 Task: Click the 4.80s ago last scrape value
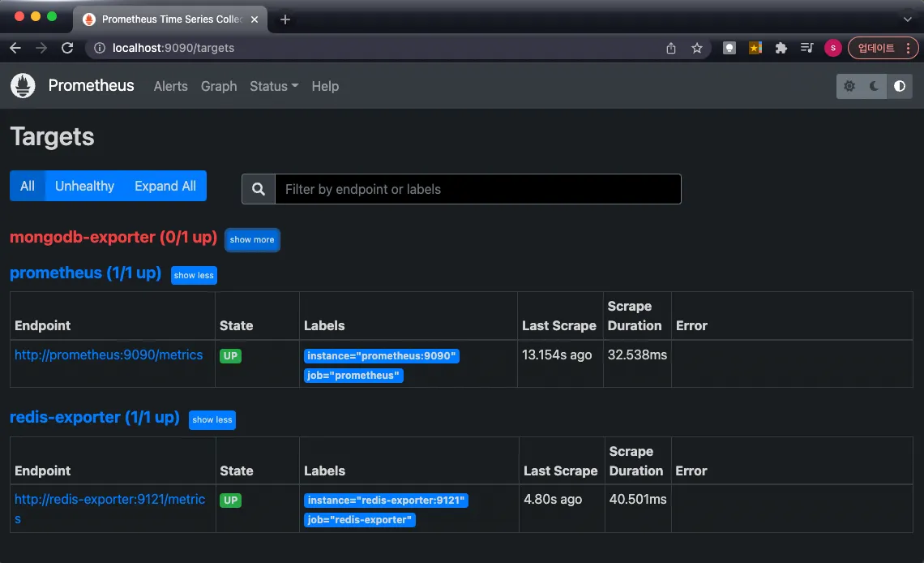click(x=553, y=500)
